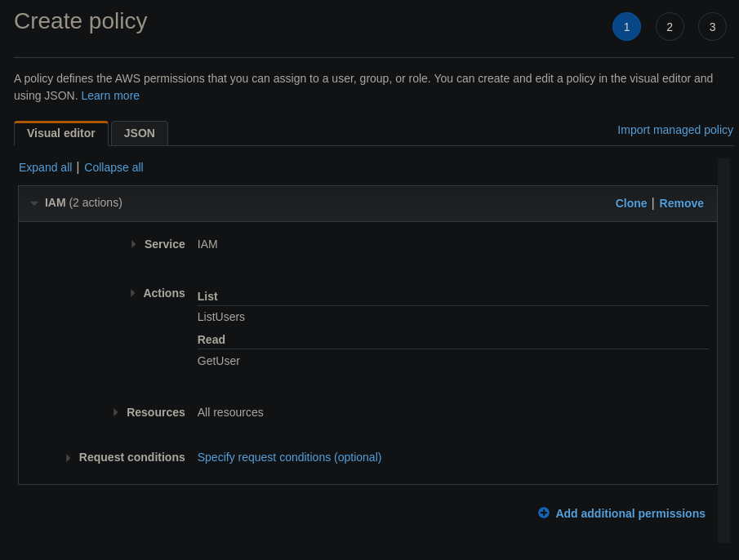Collapse the IAM (2 actions) permission block
739x560 pixels.
[34, 203]
